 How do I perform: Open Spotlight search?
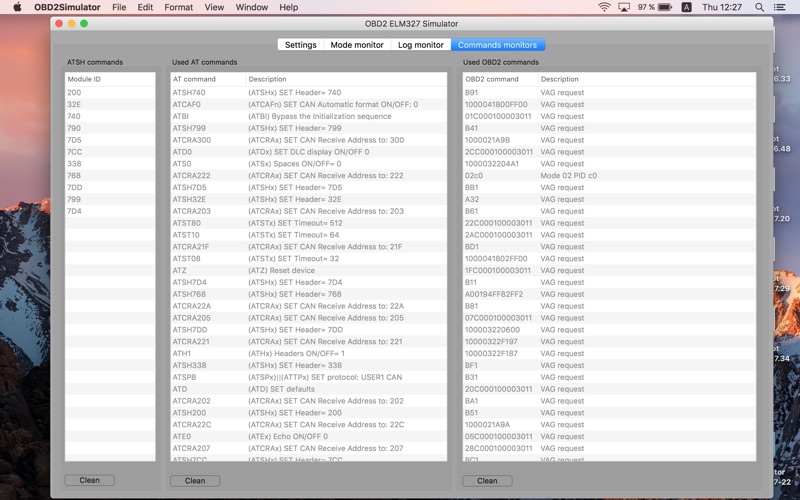(759, 7)
